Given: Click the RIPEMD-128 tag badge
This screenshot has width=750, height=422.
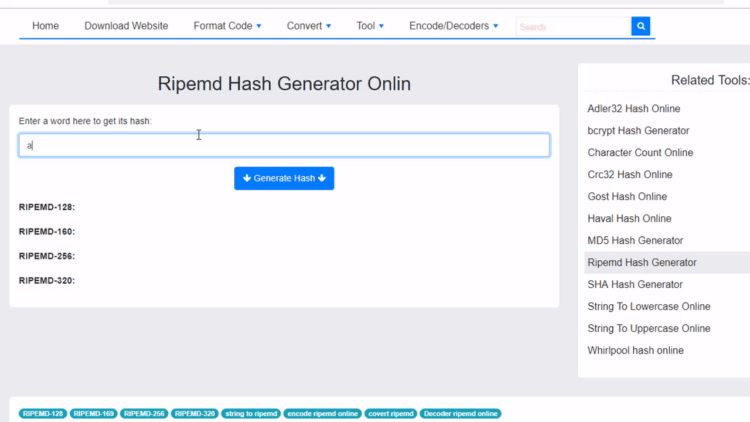Looking at the screenshot, I should (x=43, y=413).
